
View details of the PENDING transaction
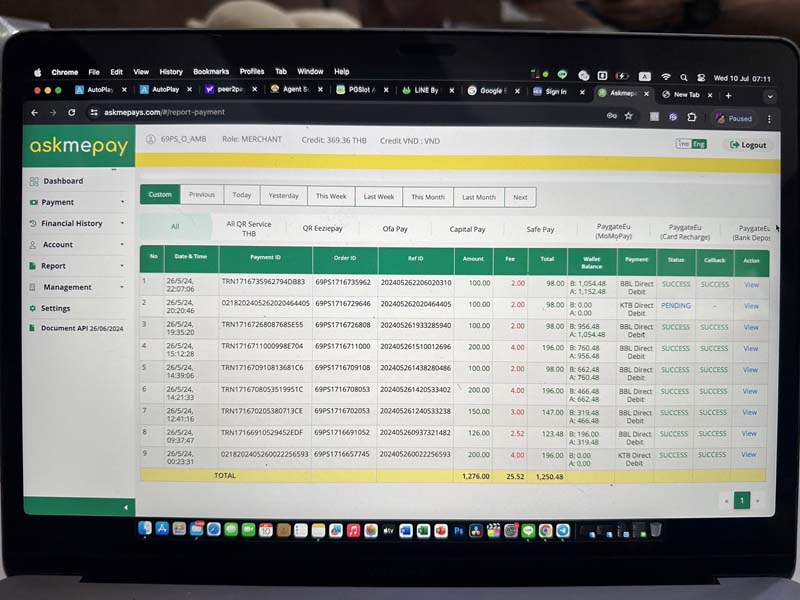tap(750, 306)
